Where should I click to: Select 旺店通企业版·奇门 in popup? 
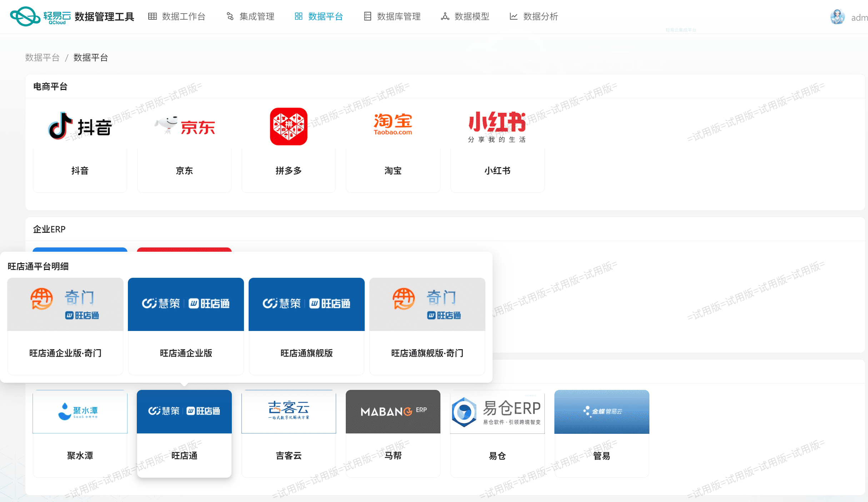[x=65, y=326]
